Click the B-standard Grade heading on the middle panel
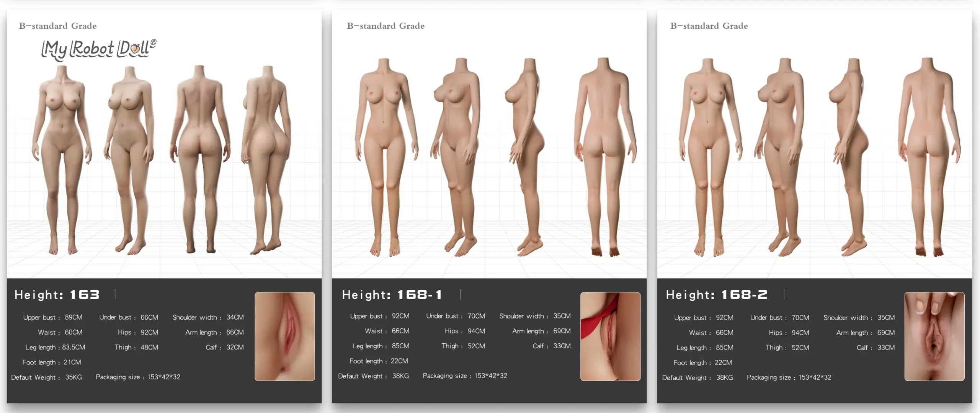The width and height of the screenshot is (980, 413). point(385,26)
